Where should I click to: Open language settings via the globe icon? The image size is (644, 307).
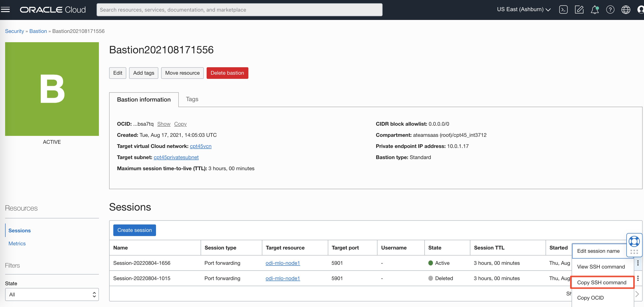tap(625, 10)
